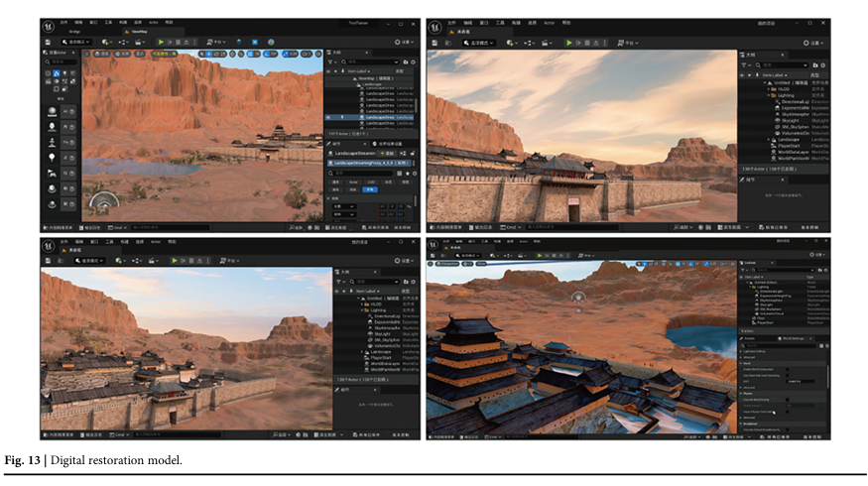Click the Place Actors search field
The width and height of the screenshot is (868, 486).
[x=62, y=61]
